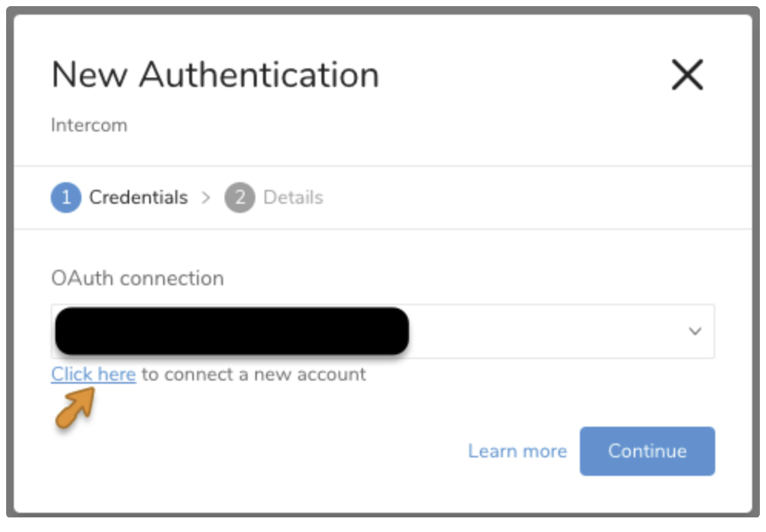
Task: Close the New Authentication dialog
Action: pyautogui.click(x=687, y=75)
